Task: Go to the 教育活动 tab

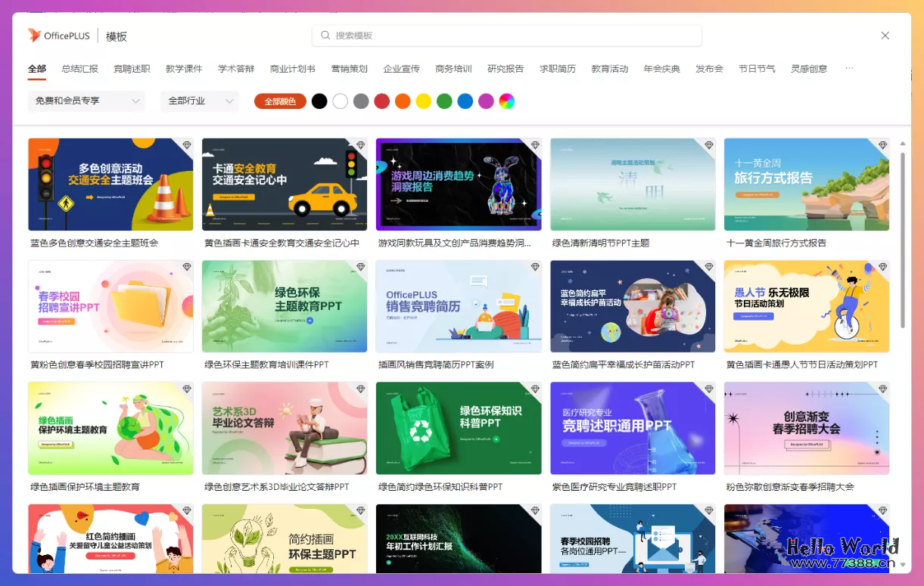Action: coord(610,69)
